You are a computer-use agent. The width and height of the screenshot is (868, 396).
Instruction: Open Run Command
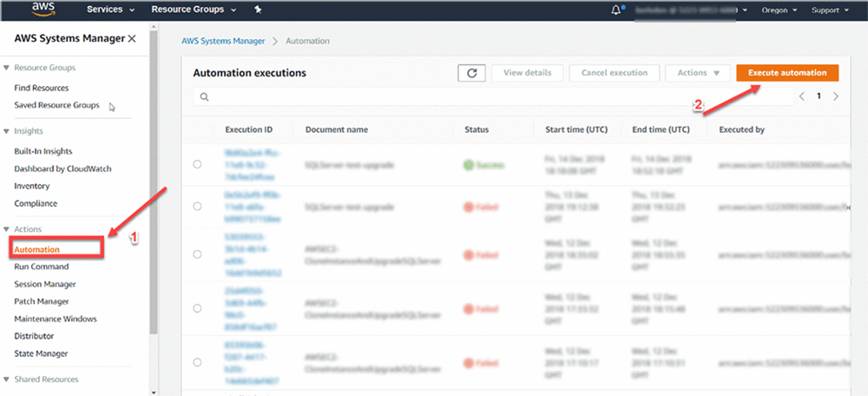pos(42,267)
